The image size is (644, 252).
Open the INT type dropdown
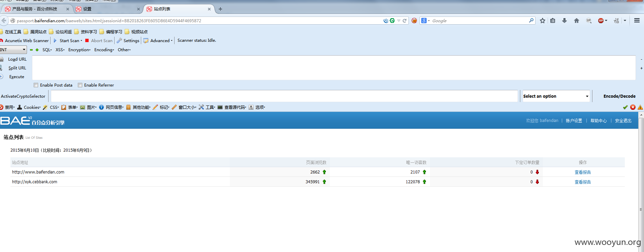coord(13,50)
